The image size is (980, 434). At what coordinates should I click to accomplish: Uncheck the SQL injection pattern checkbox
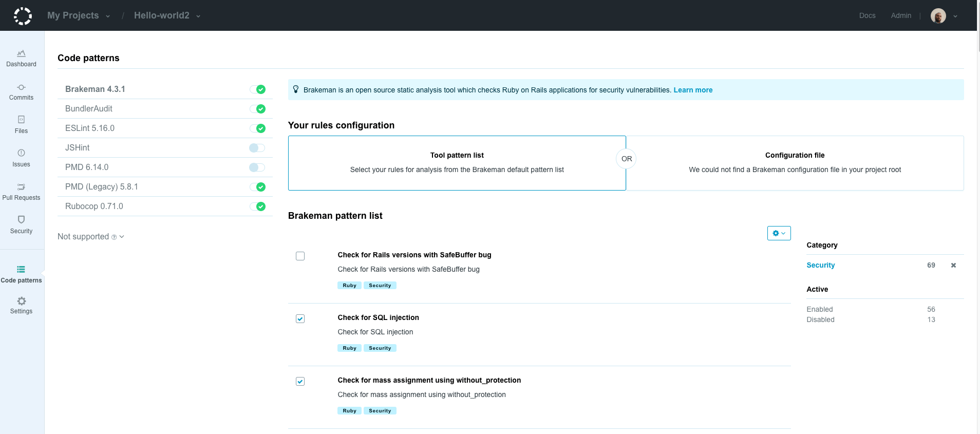coord(300,319)
